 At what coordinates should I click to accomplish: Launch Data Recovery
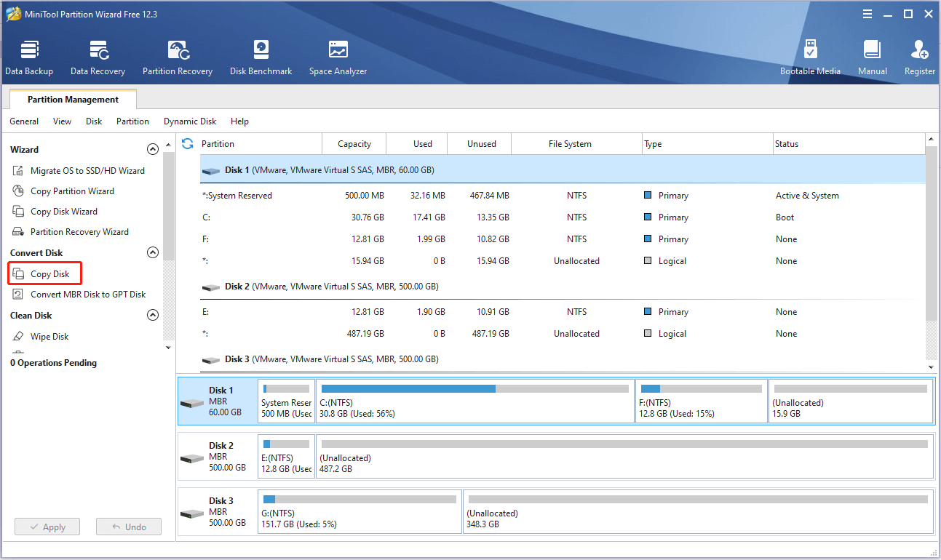(98, 58)
